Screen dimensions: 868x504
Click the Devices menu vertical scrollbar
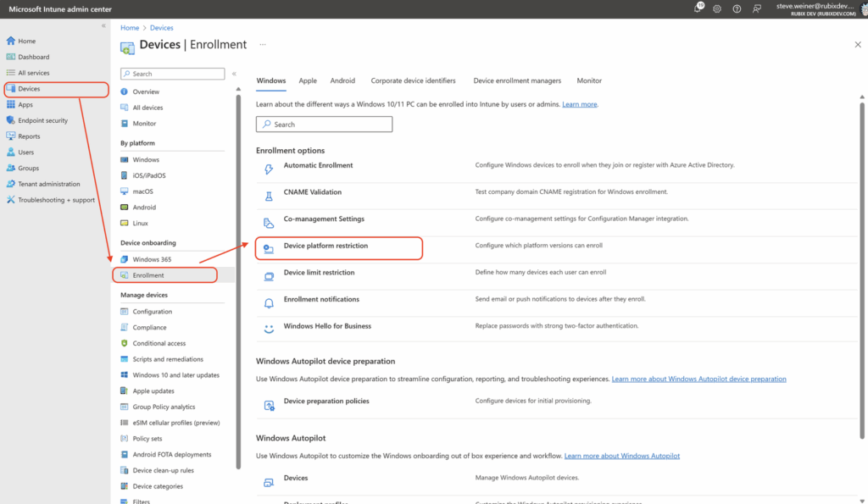[238, 282]
